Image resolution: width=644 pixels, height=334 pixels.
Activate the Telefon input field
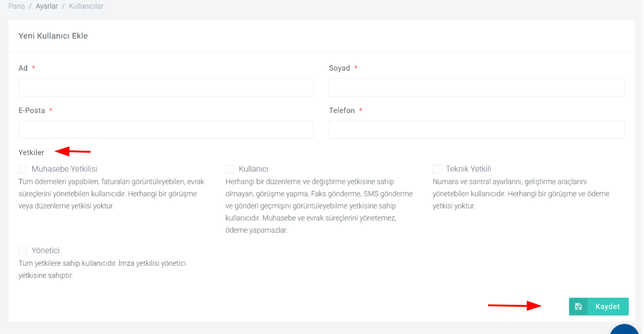(x=477, y=129)
